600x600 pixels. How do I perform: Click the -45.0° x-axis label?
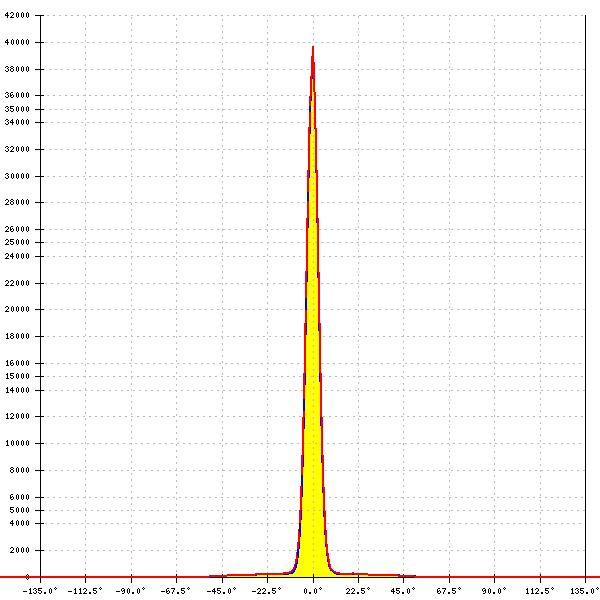222,591
